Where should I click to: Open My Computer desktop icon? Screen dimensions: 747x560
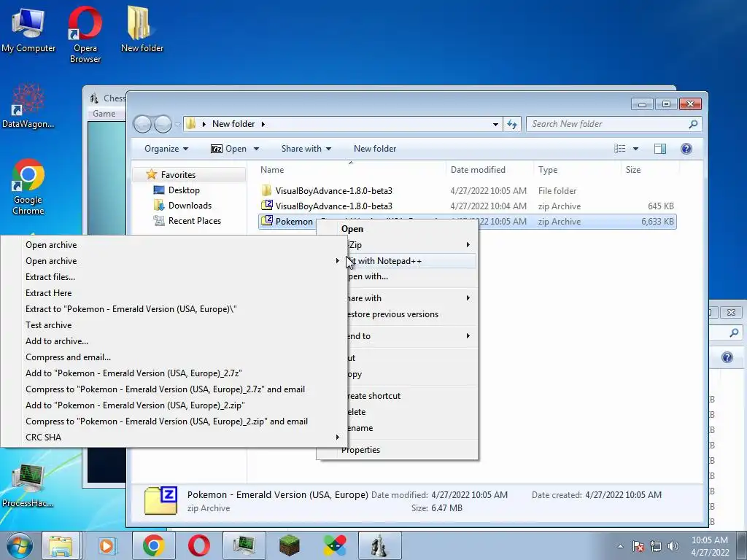tap(28, 29)
